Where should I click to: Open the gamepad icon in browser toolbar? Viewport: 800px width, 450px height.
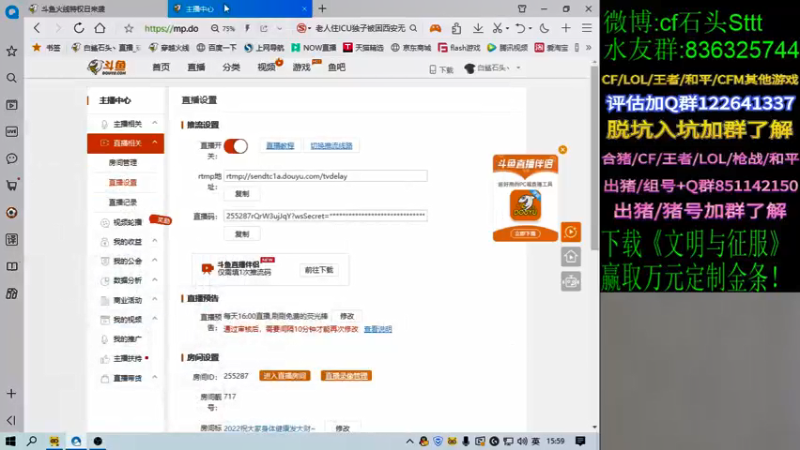pyautogui.click(x=435, y=29)
